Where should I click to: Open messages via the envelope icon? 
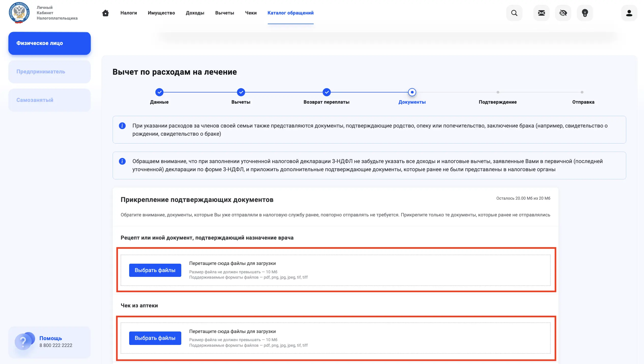[x=542, y=13]
